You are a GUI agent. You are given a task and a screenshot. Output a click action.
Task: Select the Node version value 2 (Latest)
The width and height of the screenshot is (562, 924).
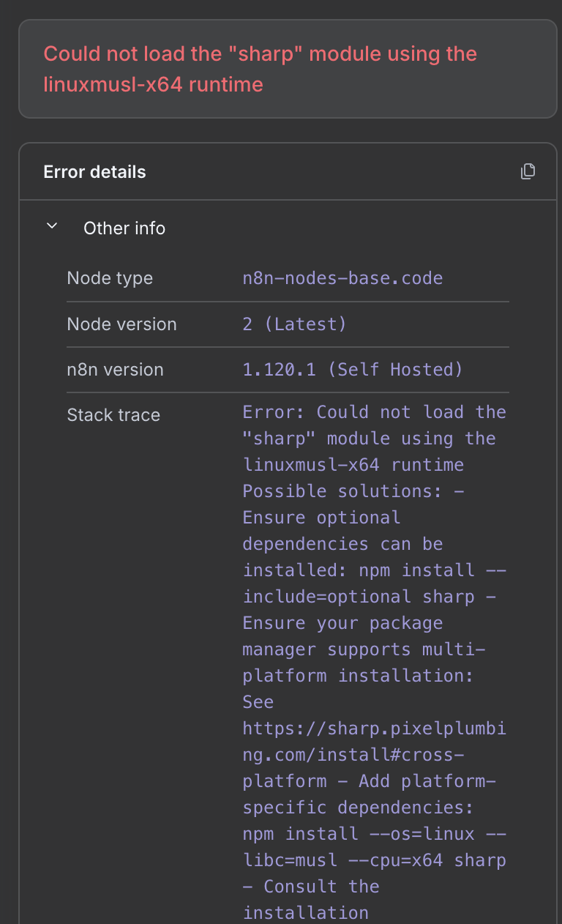(x=294, y=324)
